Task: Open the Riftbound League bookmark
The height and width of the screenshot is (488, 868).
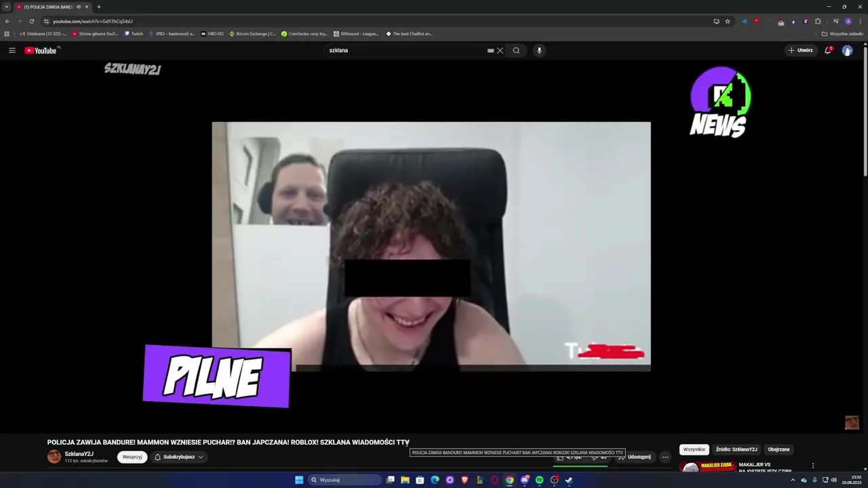Action: 357,33
